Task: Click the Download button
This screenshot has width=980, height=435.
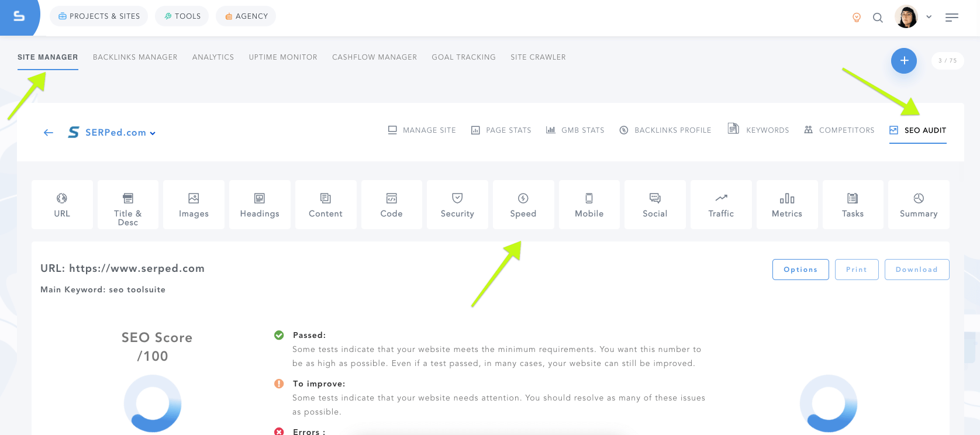Action: click(x=917, y=270)
